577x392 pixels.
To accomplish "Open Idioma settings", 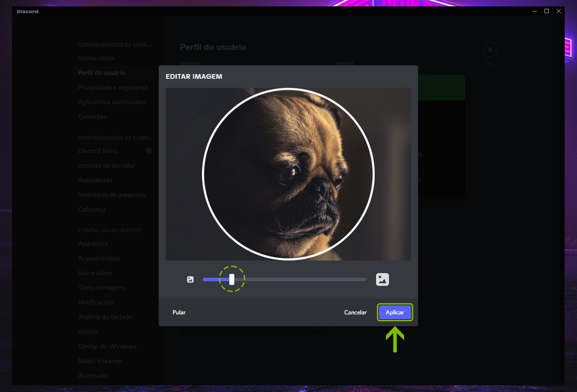I will point(88,331).
